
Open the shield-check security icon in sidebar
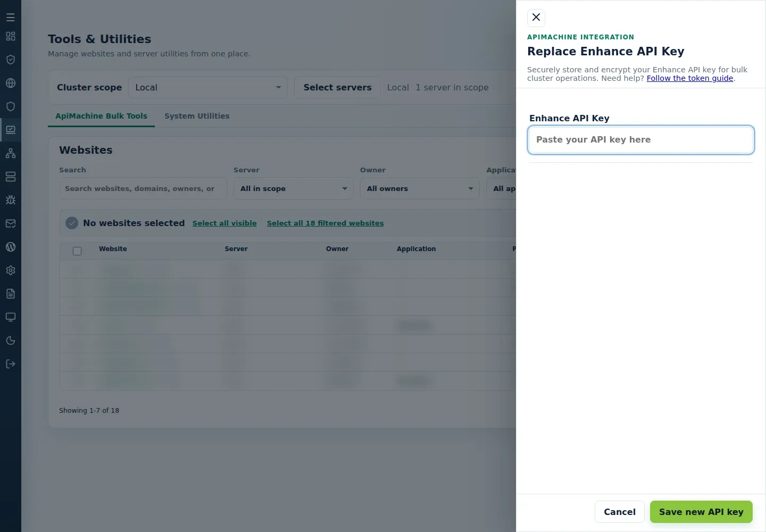11,60
